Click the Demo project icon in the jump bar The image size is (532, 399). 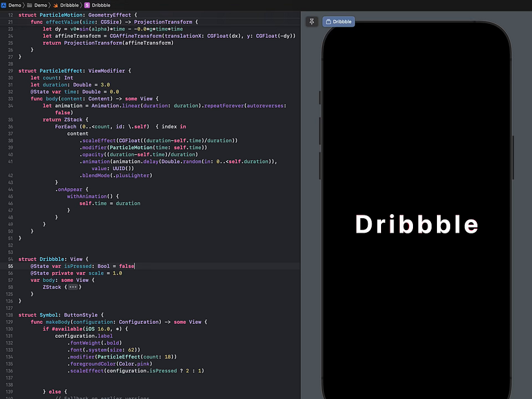(x=3, y=5)
